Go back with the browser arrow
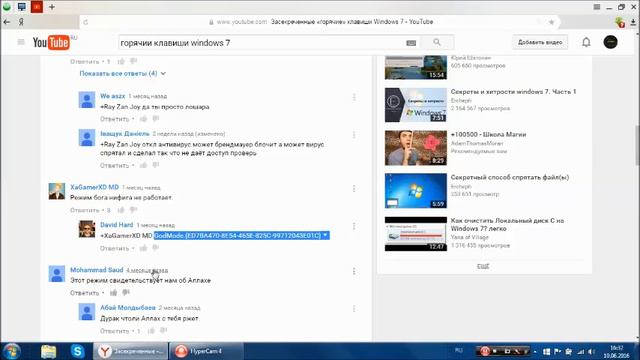This screenshot has height=360, width=640. (7, 22)
